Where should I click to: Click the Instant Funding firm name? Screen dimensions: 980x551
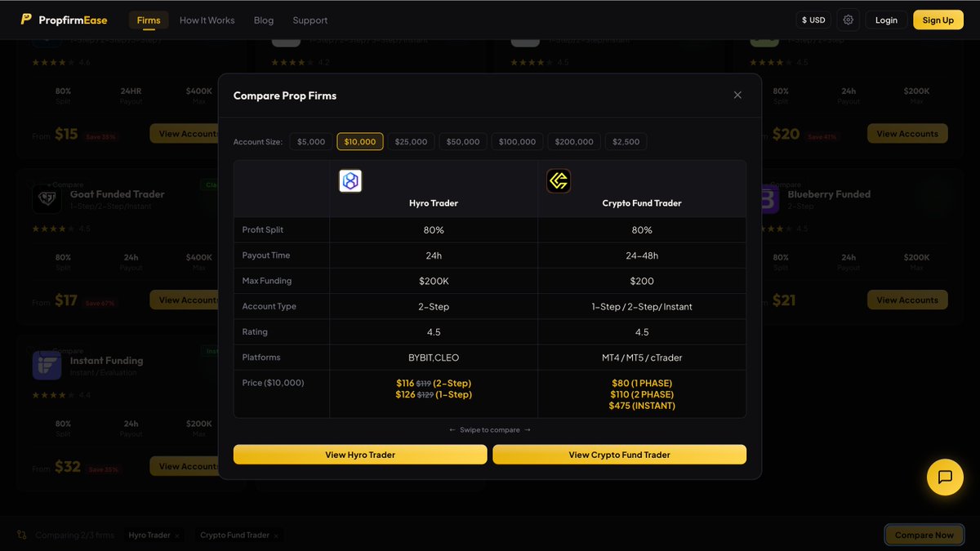[x=106, y=361]
